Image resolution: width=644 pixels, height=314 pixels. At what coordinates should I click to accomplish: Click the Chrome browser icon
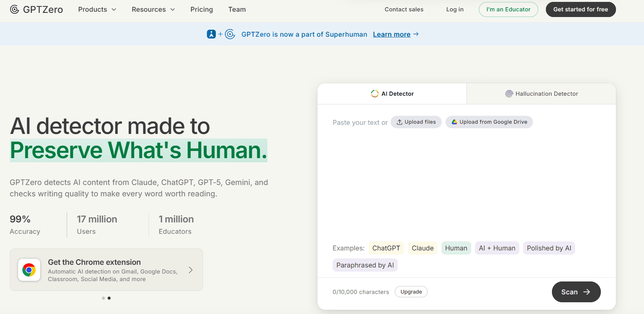(29, 270)
